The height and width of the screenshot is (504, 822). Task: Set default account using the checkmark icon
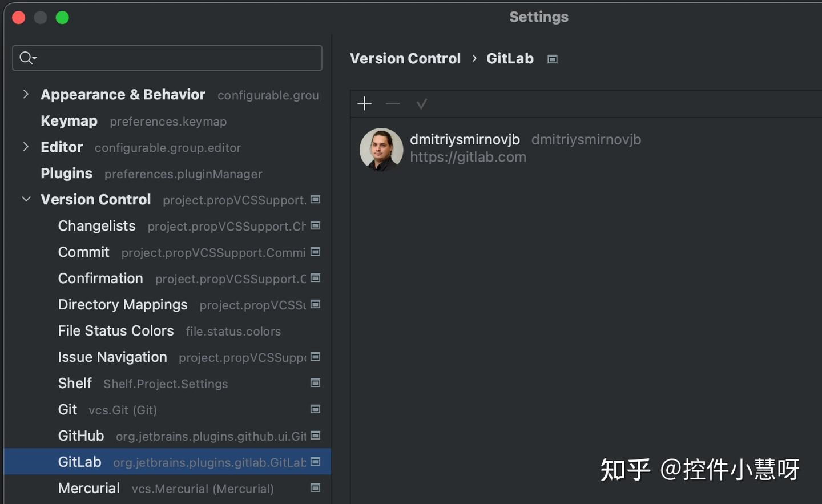pyautogui.click(x=422, y=103)
